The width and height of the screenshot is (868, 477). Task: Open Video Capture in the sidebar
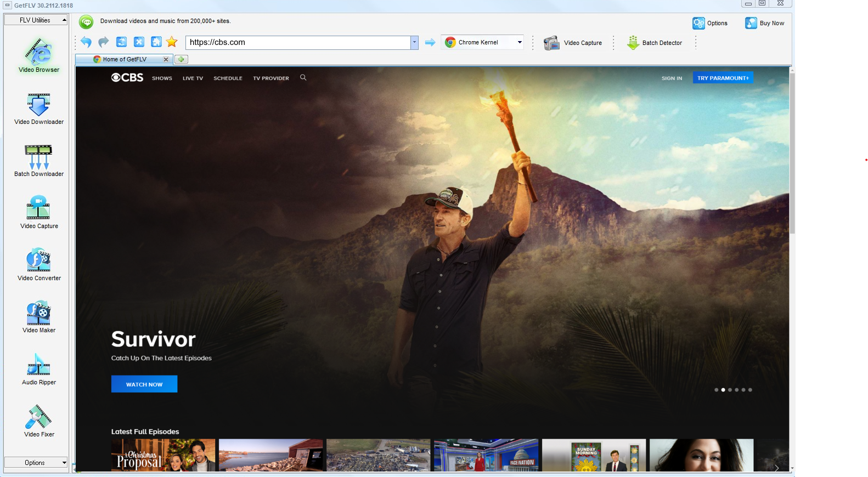coord(39,212)
